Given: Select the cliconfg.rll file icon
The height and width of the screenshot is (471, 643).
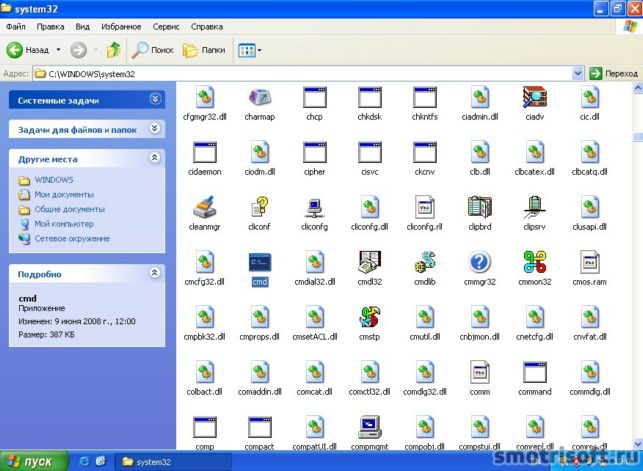Looking at the screenshot, I should (425, 207).
